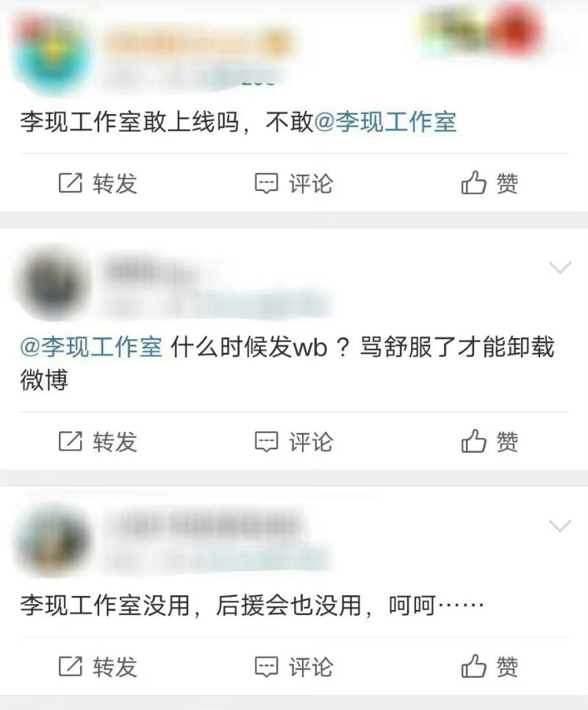This screenshot has height=710, width=588.
Task: Tap 评论 label on second post
Action: pos(311,442)
